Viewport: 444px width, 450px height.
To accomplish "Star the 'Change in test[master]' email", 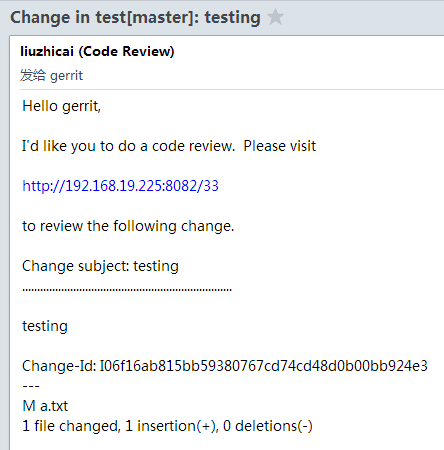I will [275, 17].
